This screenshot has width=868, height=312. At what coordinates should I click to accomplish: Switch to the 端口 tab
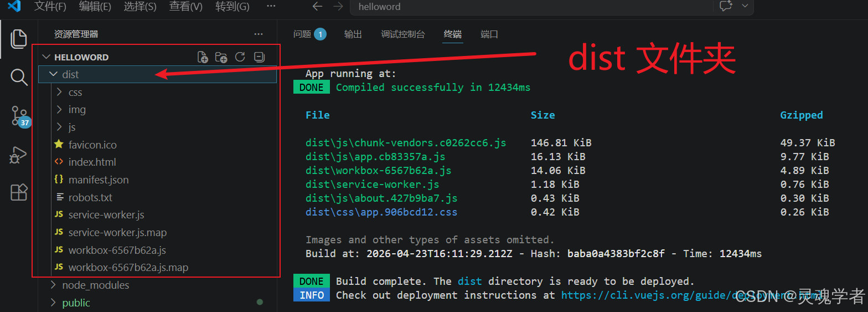pyautogui.click(x=489, y=34)
